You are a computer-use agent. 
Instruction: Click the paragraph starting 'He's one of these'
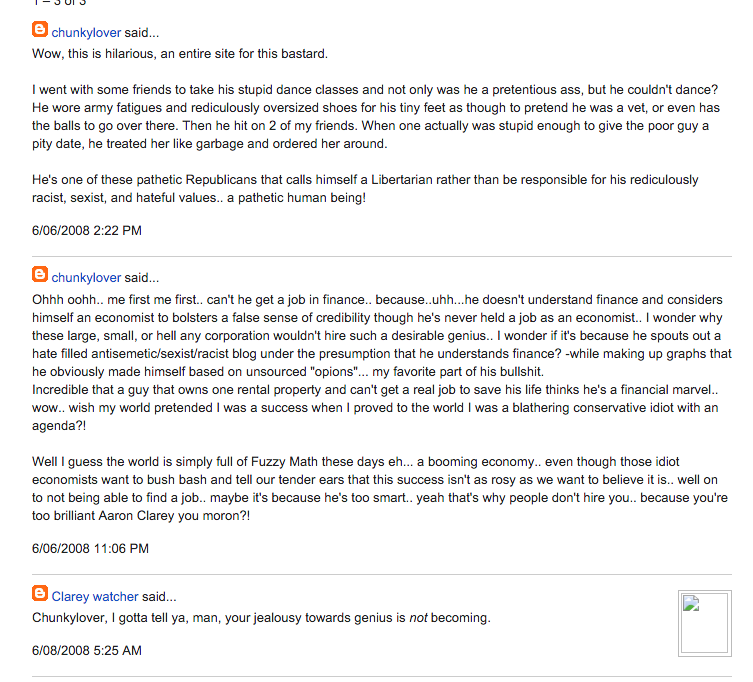tap(365, 189)
